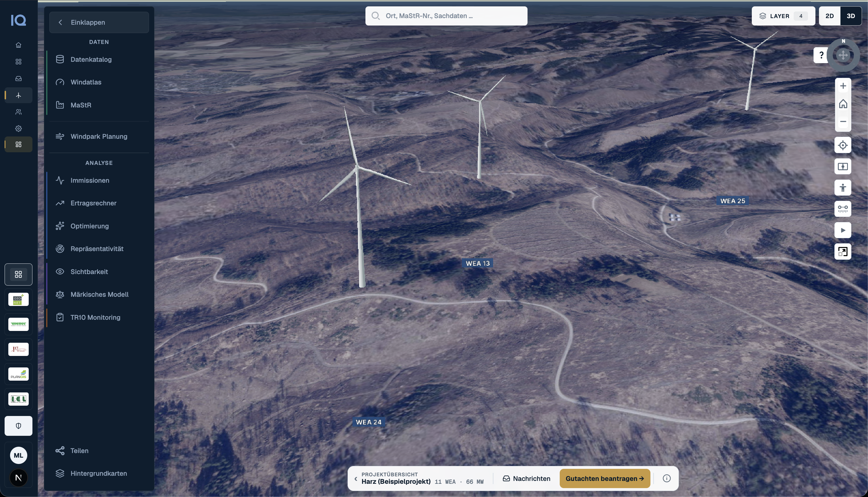Open Datenkatalog menu item
Screen dimensions: 868x497
coord(99,59)
